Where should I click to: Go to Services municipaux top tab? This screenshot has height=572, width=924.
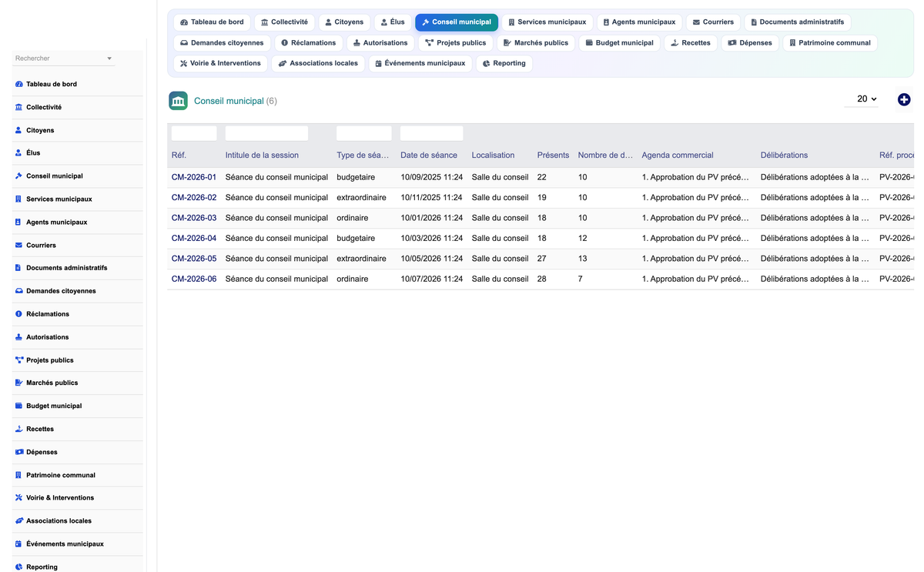coord(547,22)
